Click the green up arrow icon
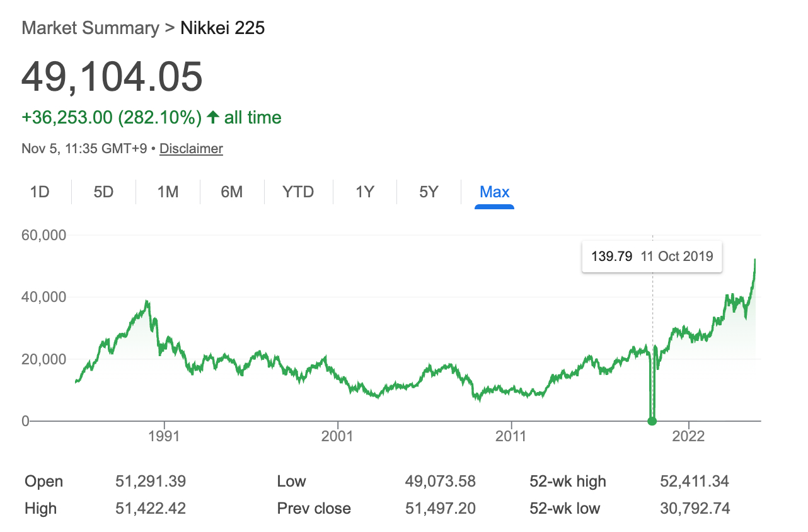Viewport: 808px width, 532px height. (x=213, y=117)
